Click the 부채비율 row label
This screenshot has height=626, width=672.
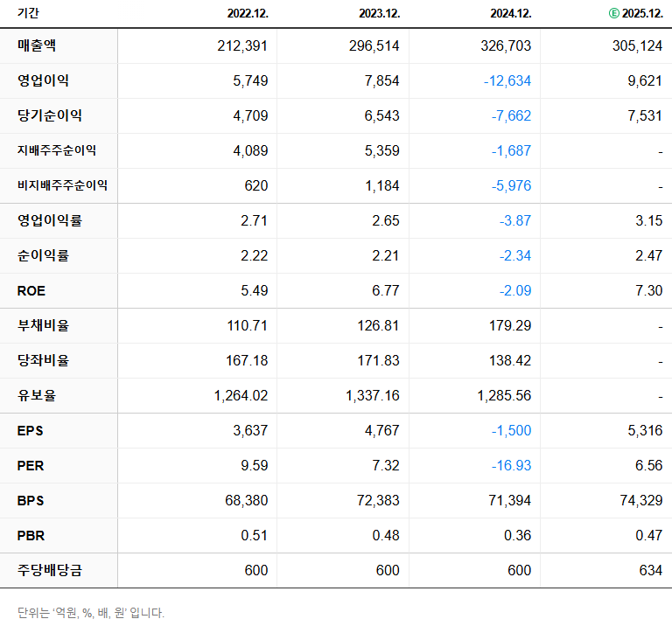click(x=43, y=325)
